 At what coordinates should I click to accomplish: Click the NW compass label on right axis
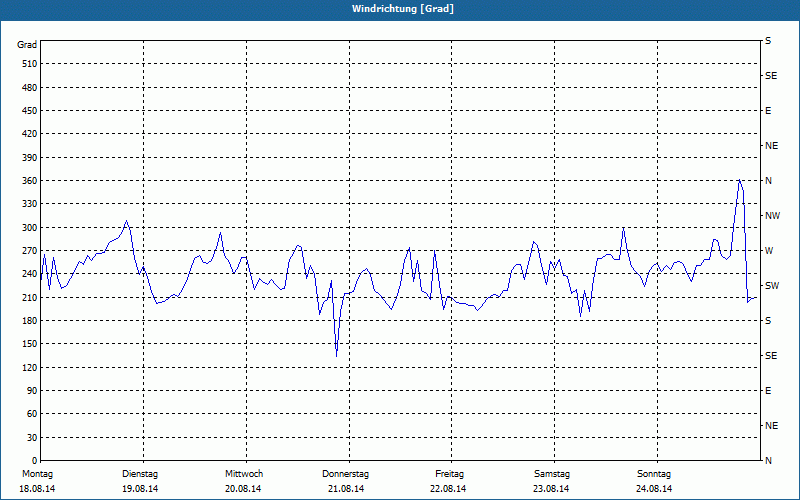point(772,216)
